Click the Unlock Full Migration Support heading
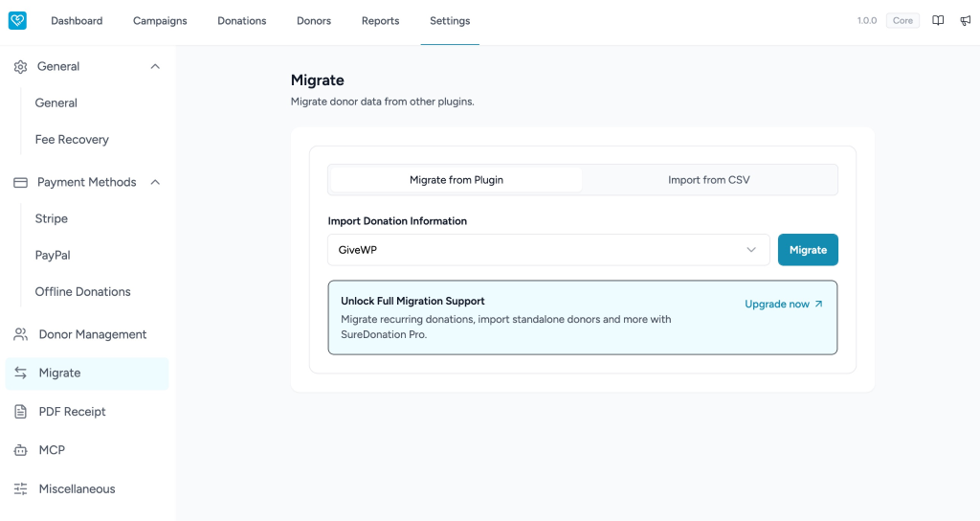The image size is (980, 521). [412, 301]
